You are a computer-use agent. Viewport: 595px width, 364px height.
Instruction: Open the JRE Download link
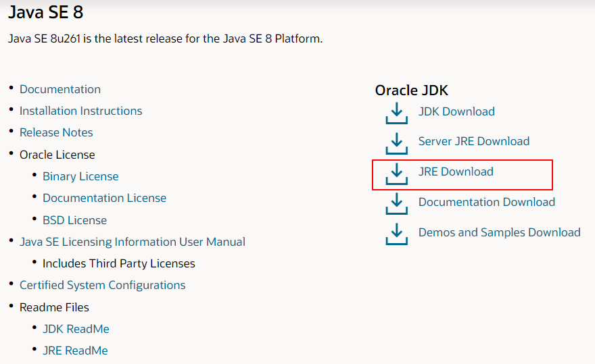pos(456,172)
